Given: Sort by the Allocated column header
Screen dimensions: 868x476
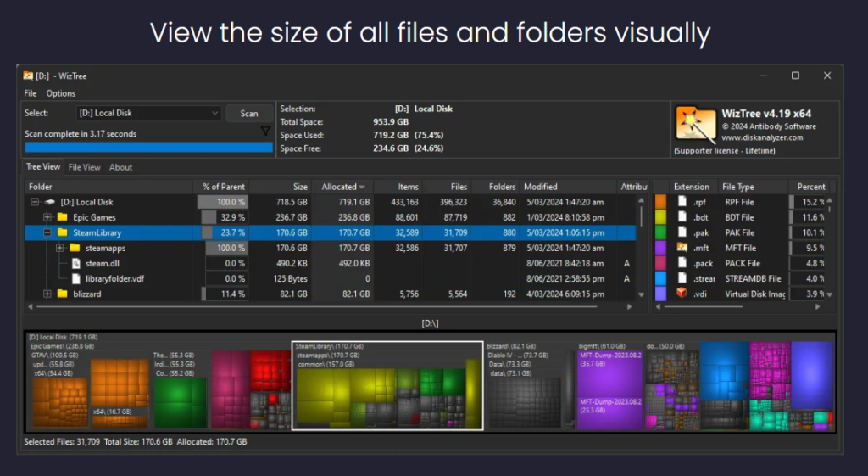Looking at the screenshot, I should pyautogui.click(x=342, y=187).
